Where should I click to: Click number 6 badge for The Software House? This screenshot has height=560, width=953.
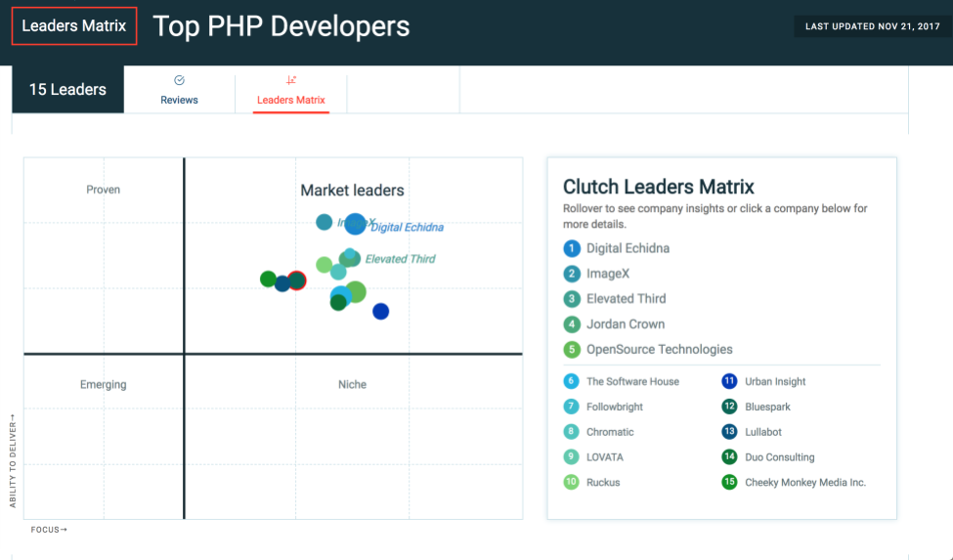[x=572, y=381]
